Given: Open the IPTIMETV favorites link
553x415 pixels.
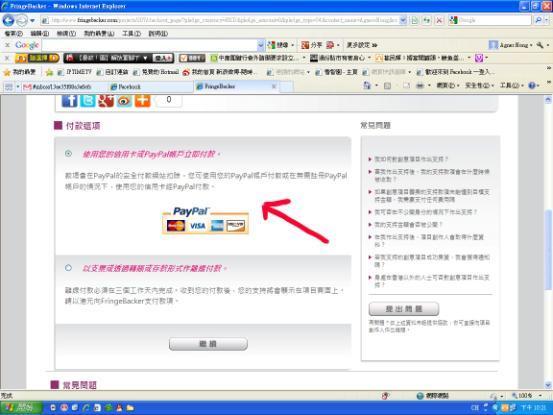Looking at the screenshot, I should click(74, 72).
